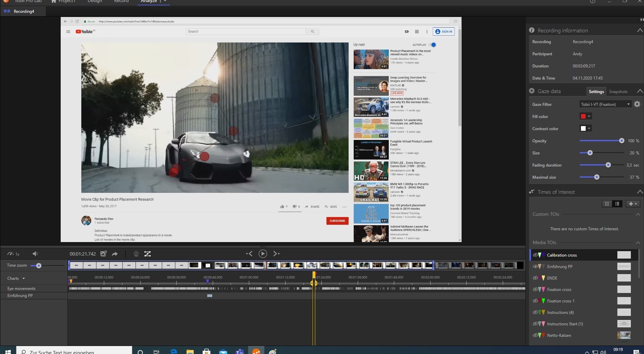Image resolution: width=644 pixels, height=354 pixels.
Task: Click the yellow playhead timeline marker
Action: click(314, 275)
